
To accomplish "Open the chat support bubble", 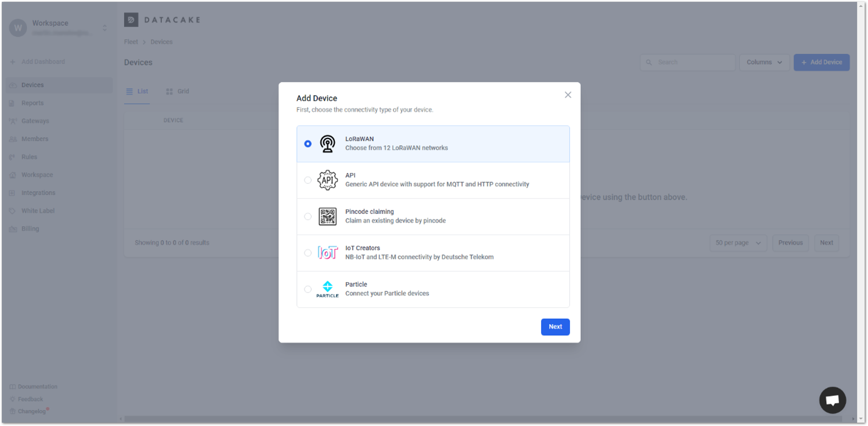I will pos(833,400).
